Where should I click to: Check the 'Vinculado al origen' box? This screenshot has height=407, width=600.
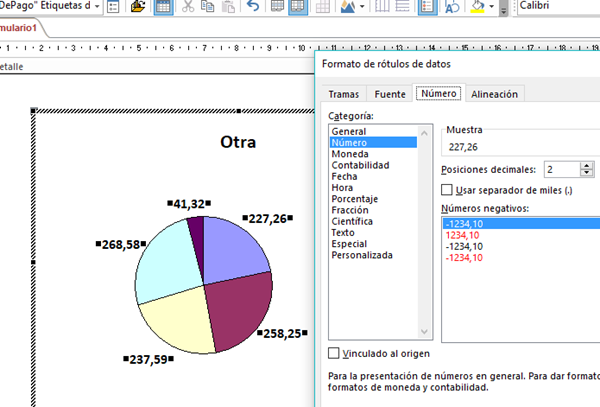tap(334, 353)
